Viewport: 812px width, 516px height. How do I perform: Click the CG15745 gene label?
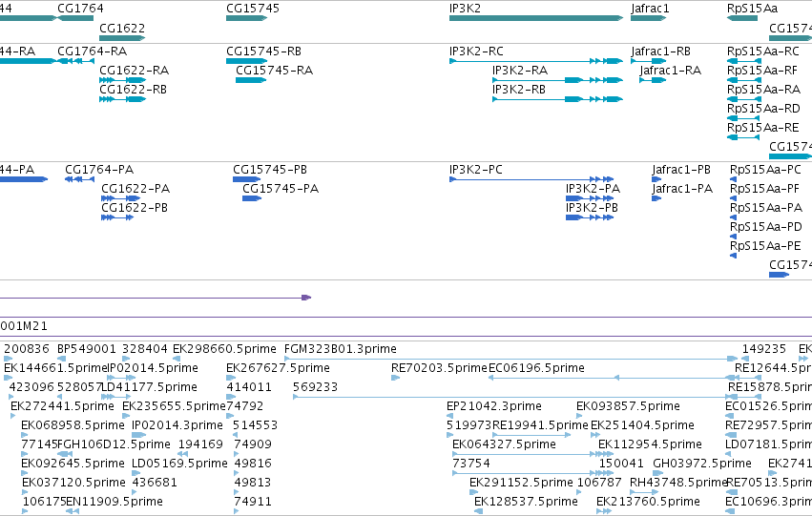[253, 9]
